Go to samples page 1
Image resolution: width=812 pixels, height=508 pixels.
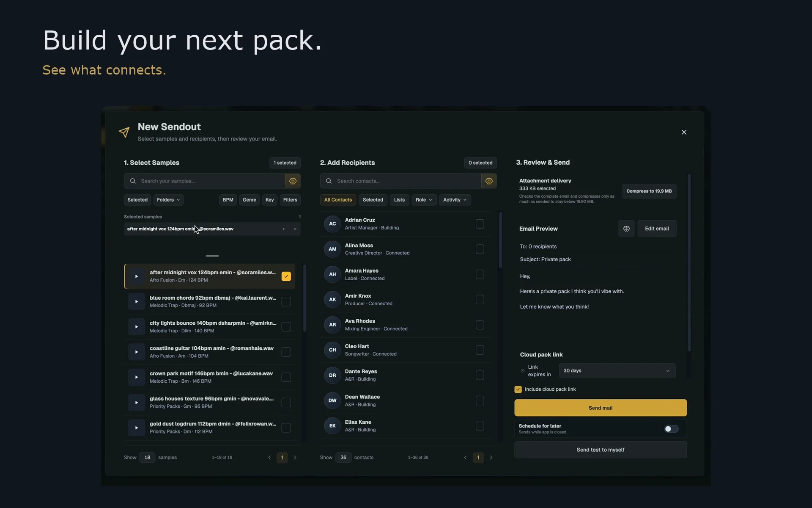point(282,458)
